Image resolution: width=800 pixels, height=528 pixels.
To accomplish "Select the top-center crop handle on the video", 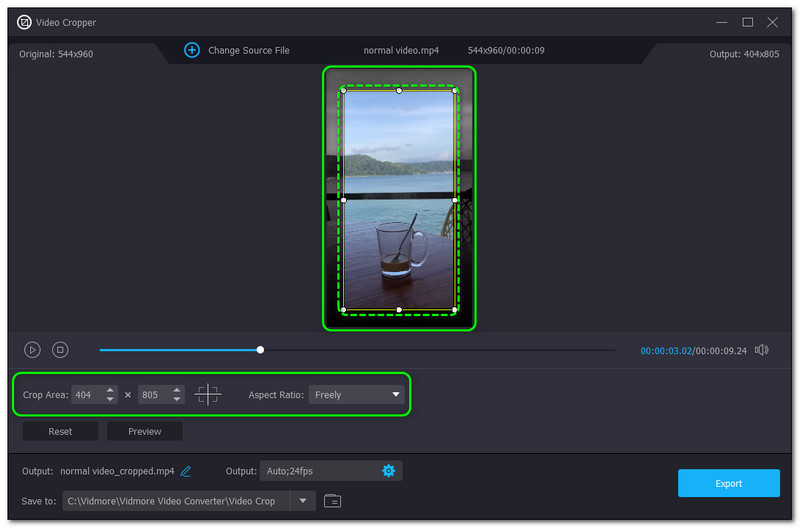I will click(x=399, y=91).
